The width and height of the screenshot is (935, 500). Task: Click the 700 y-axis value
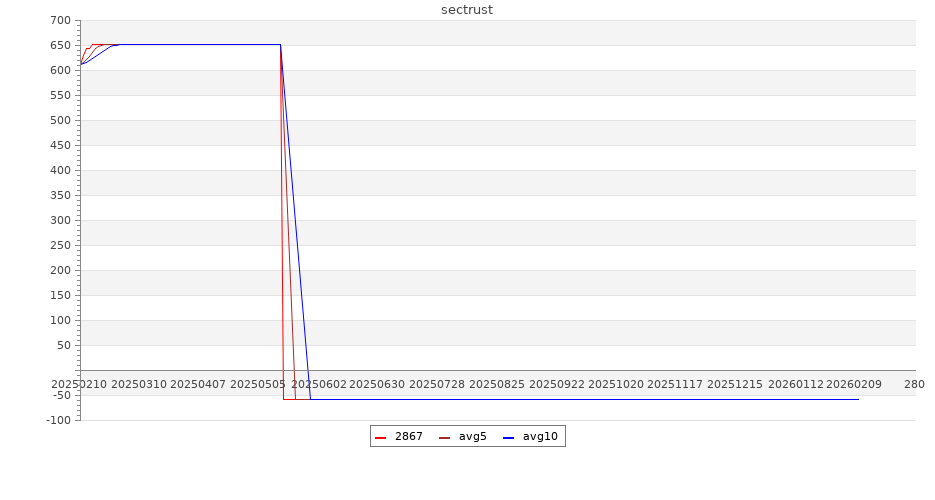[60, 20]
